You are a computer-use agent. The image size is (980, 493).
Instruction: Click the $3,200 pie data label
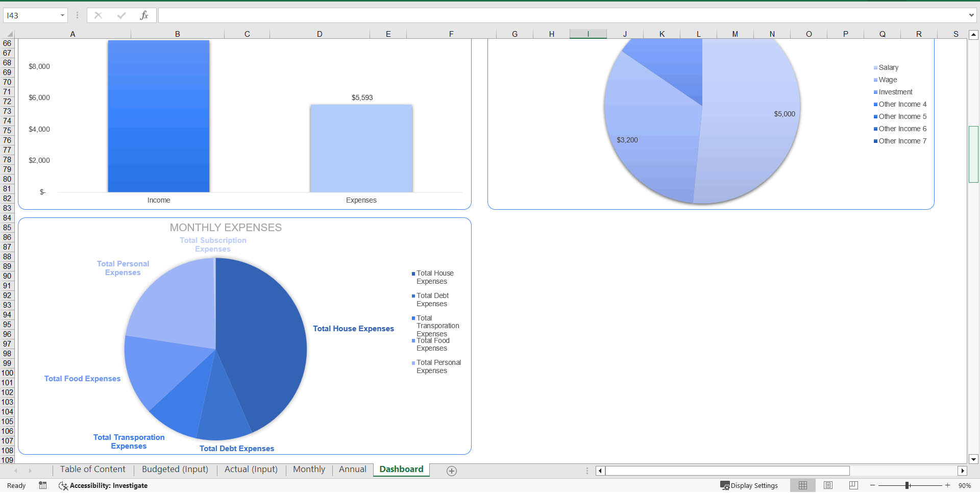627,140
